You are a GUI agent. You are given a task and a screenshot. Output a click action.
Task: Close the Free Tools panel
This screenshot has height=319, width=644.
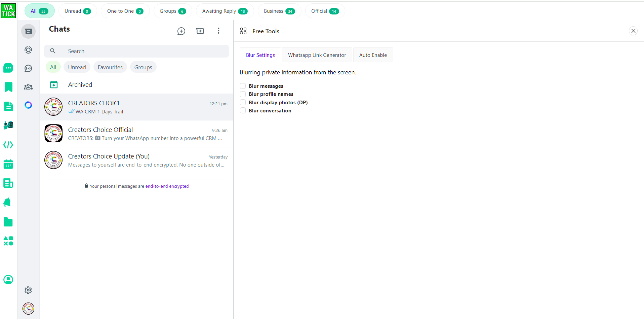click(633, 31)
